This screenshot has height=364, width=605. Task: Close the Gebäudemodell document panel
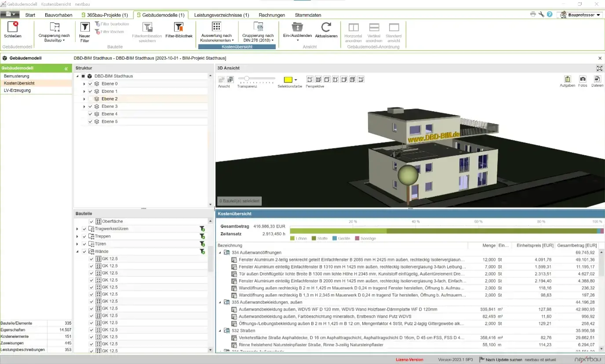600,58
